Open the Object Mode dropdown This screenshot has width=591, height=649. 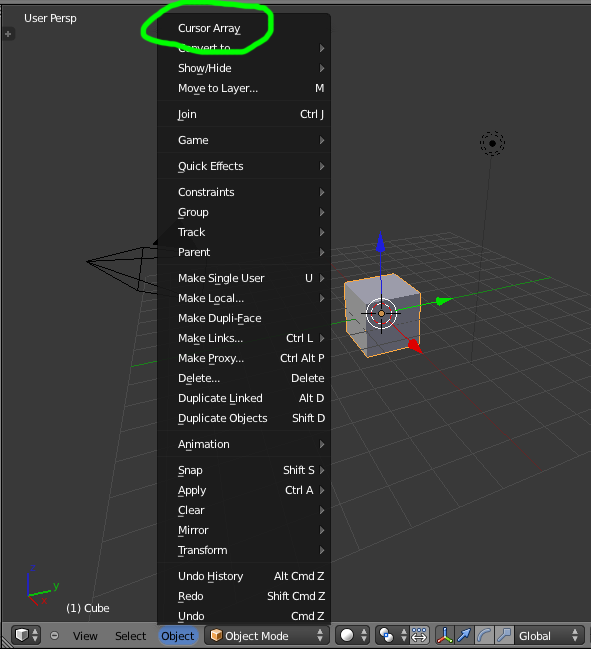tap(267, 635)
